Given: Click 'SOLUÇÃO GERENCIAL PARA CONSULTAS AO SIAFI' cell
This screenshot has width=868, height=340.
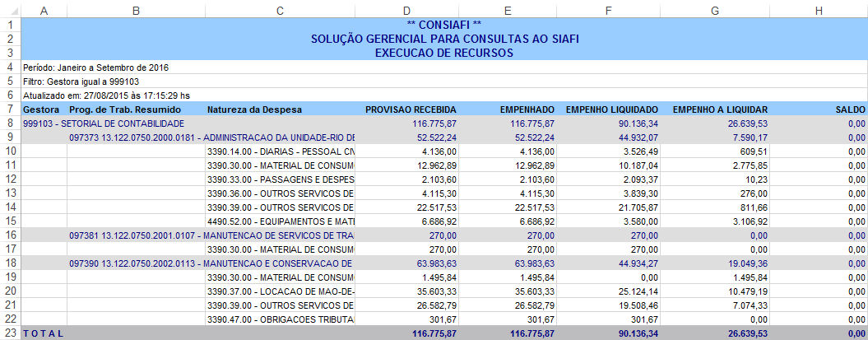Looking at the screenshot, I should click(x=444, y=39).
